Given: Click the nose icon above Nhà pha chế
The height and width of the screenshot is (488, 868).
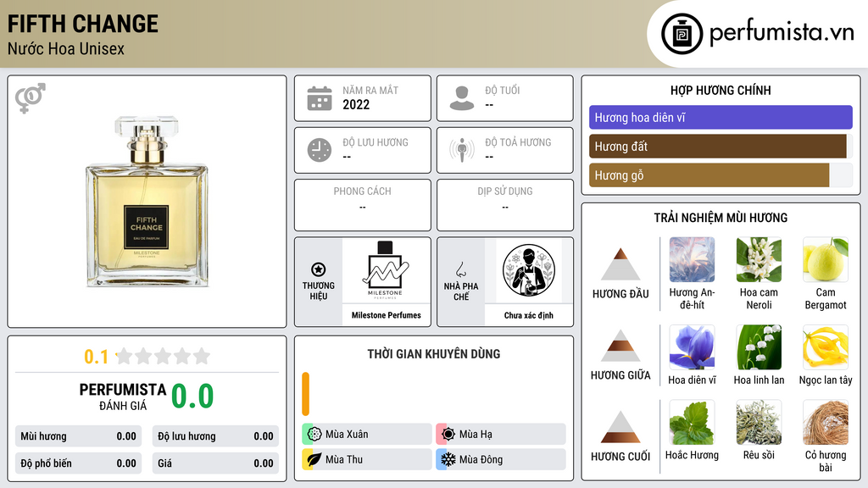Looking at the screenshot, I should tap(460, 269).
